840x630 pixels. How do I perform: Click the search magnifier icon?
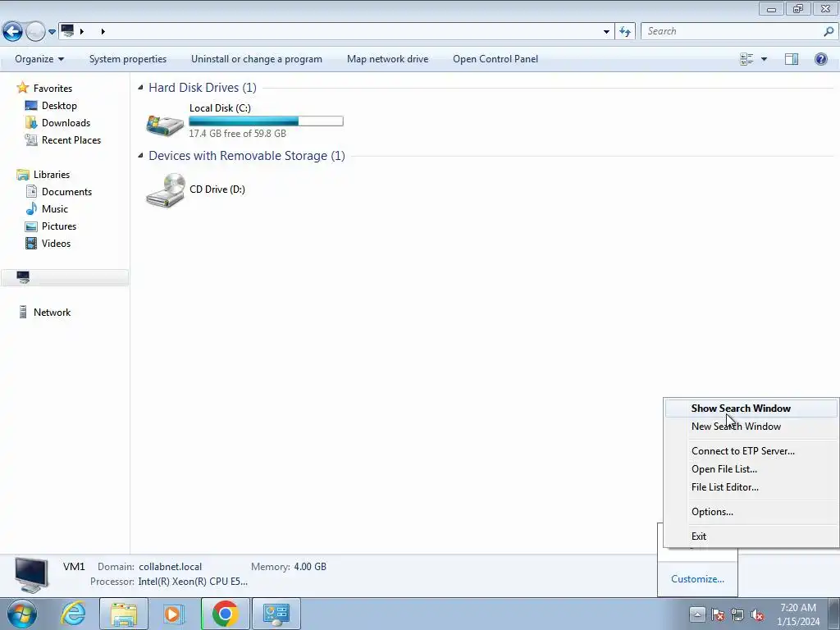click(829, 31)
